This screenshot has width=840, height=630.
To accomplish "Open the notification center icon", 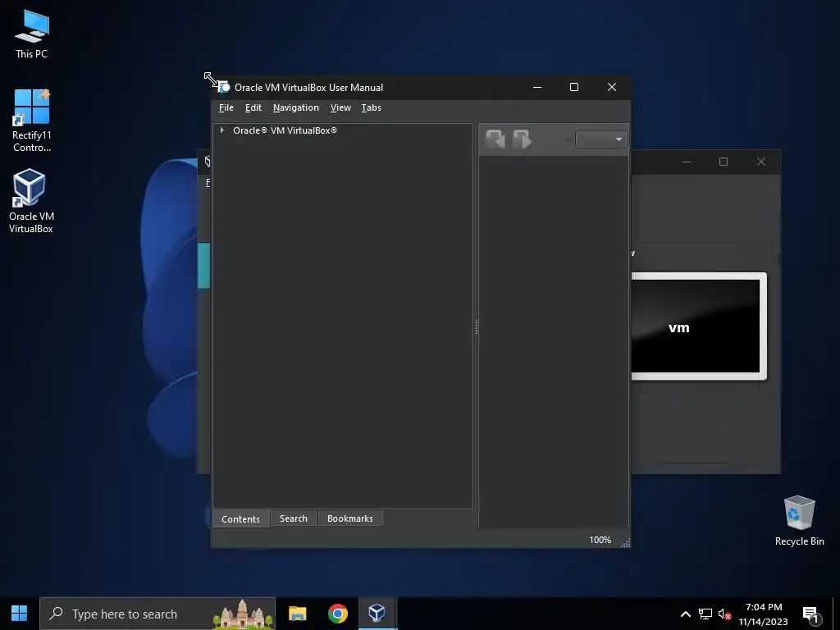I will tap(810, 614).
